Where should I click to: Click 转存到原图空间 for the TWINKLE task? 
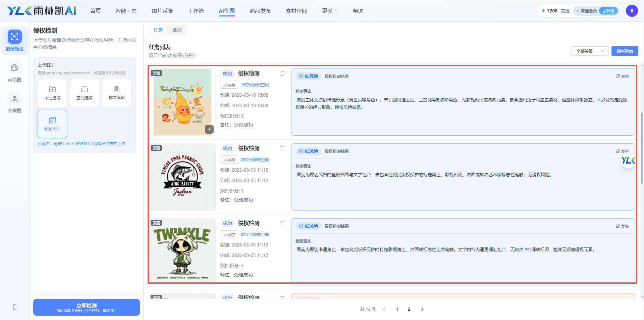[255, 235]
